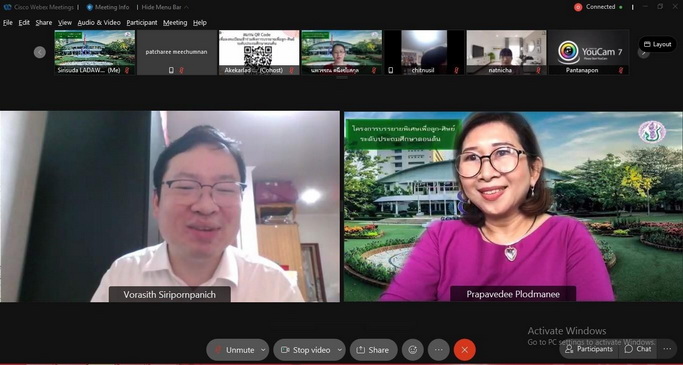The image size is (683, 365).
Task: Open the Participant menu
Action: tap(142, 23)
